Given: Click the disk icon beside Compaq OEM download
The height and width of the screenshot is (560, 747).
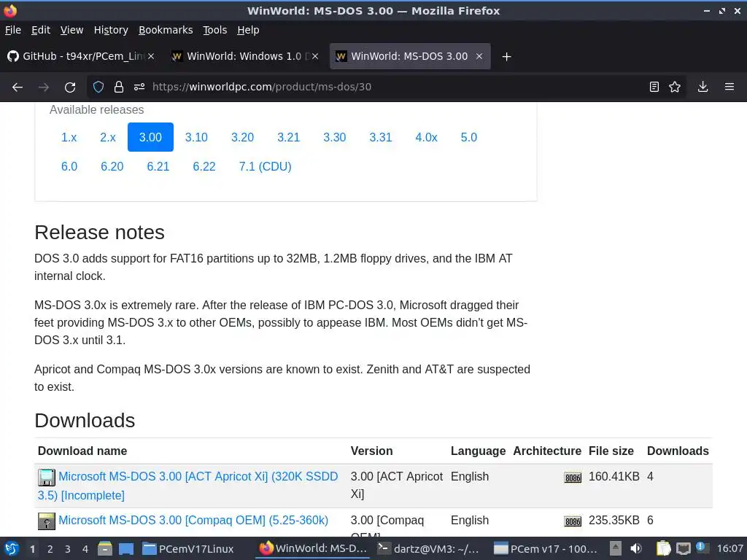Looking at the screenshot, I should (47, 521).
